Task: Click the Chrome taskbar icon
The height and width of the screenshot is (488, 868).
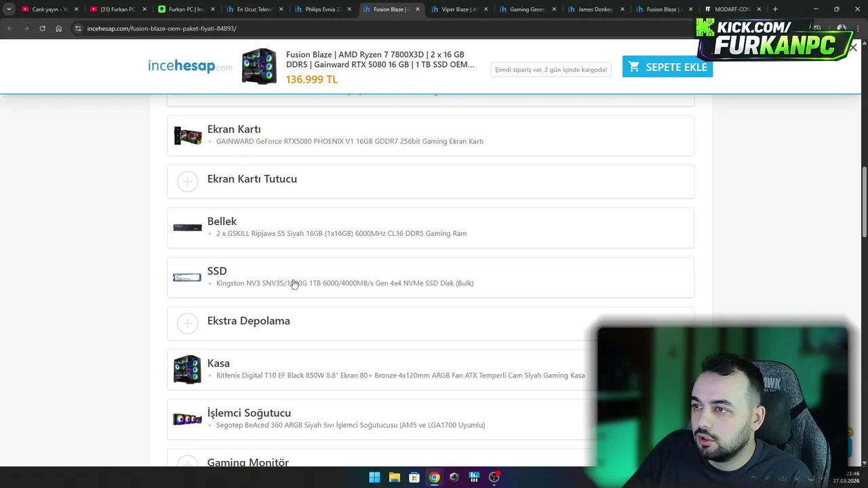Action: [434, 477]
